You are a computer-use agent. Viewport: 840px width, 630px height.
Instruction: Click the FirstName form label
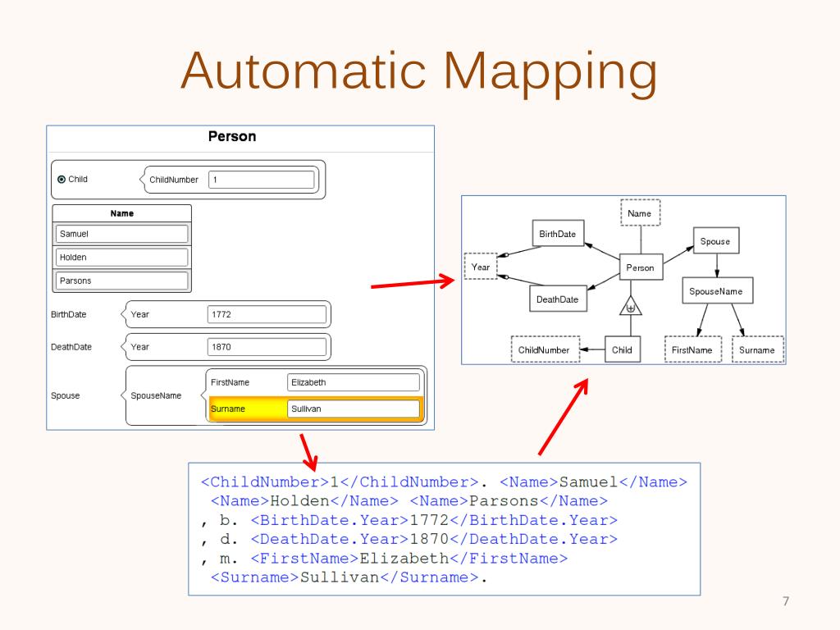point(230,382)
